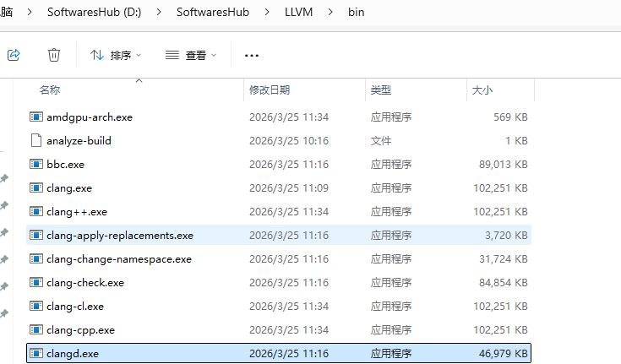Expand chevron before SoftwaresHub (D:) breadcrumb
Screen dimensions: 621x364
(30, 13)
